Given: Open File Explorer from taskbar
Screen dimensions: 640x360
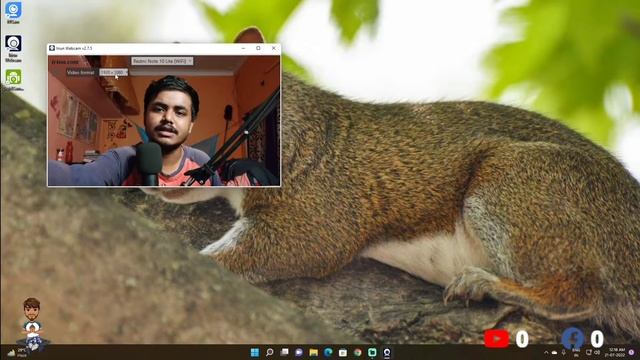Looking at the screenshot, I should (313, 352).
